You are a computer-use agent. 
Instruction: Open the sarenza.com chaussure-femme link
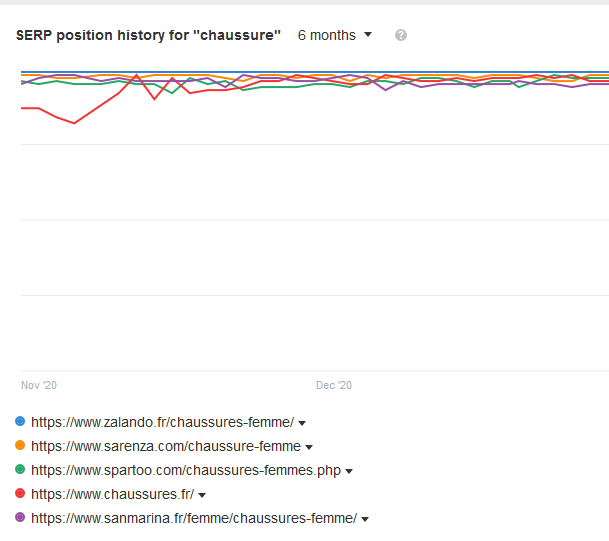pyautogui.click(x=165, y=446)
